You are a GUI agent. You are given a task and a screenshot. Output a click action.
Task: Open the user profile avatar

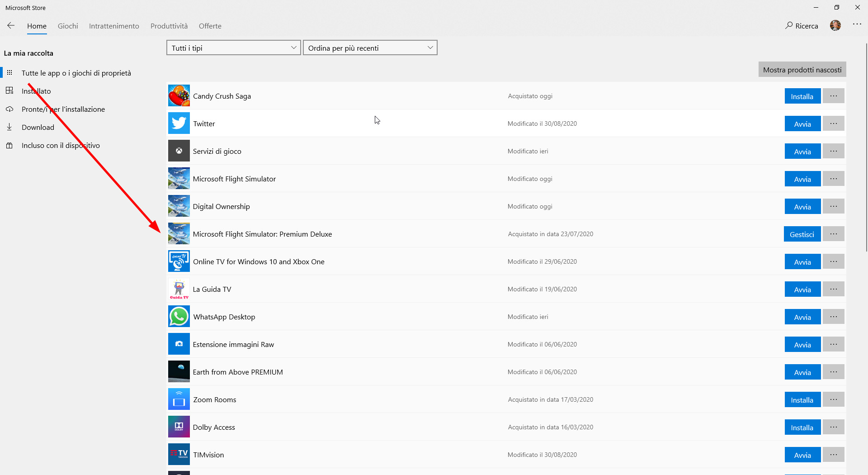pos(835,25)
